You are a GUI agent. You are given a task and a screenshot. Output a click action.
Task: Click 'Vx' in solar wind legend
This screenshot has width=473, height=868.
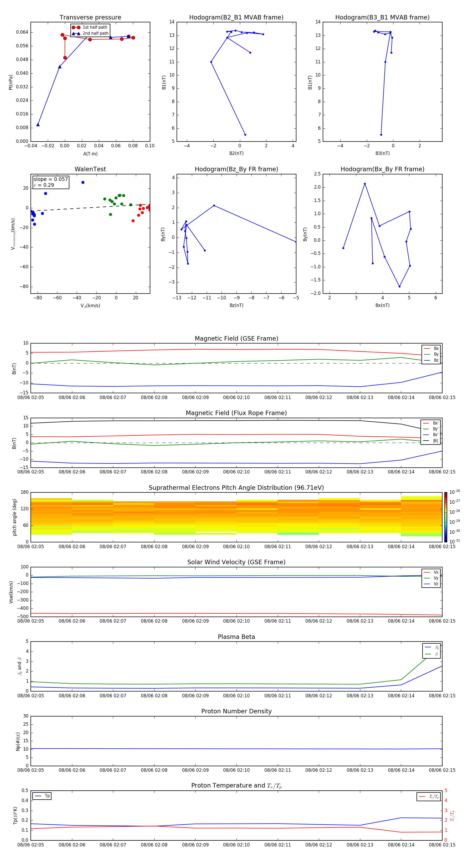(x=436, y=572)
